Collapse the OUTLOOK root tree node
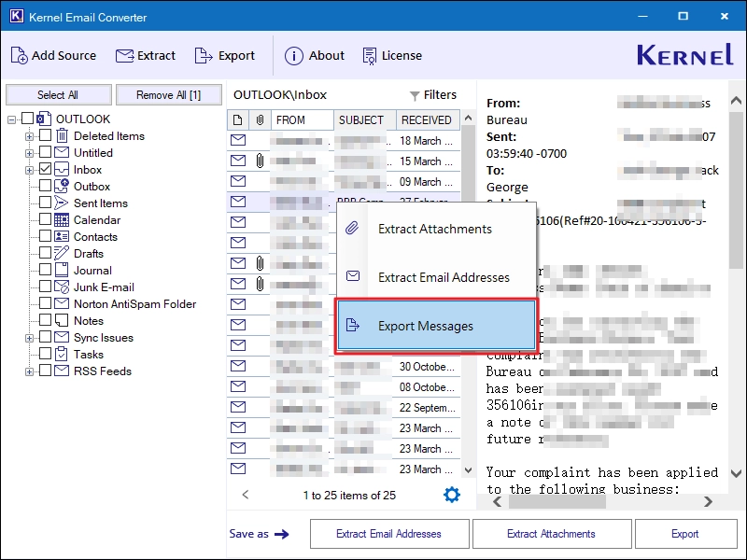747x560 pixels. 11,119
